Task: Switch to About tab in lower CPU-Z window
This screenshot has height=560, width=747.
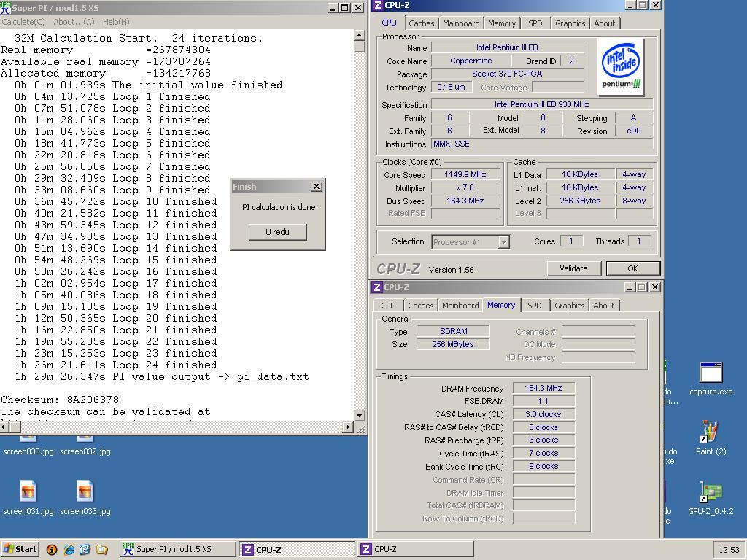Action: click(603, 306)
